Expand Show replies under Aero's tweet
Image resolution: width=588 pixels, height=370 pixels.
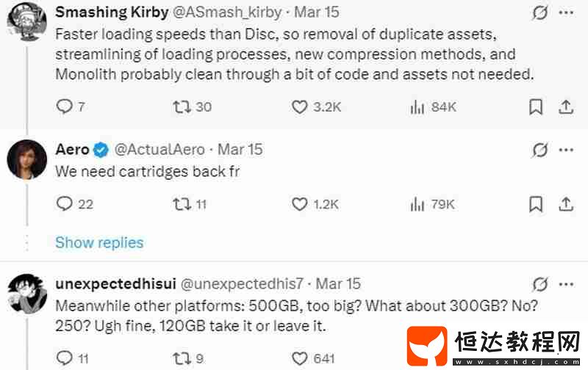[x=99, y=243]
